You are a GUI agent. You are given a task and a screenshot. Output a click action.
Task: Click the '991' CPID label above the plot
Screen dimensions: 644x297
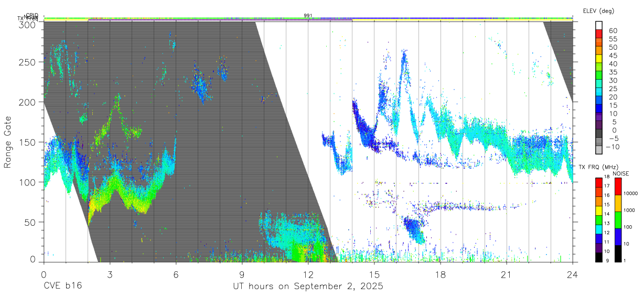pos(308,15)
